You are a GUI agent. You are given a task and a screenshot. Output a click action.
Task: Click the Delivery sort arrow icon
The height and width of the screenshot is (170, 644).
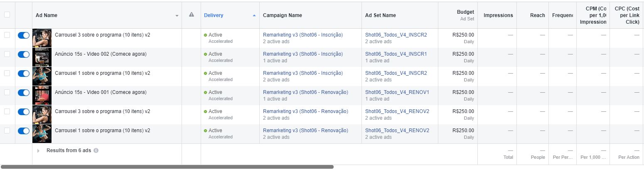[254, 16]
